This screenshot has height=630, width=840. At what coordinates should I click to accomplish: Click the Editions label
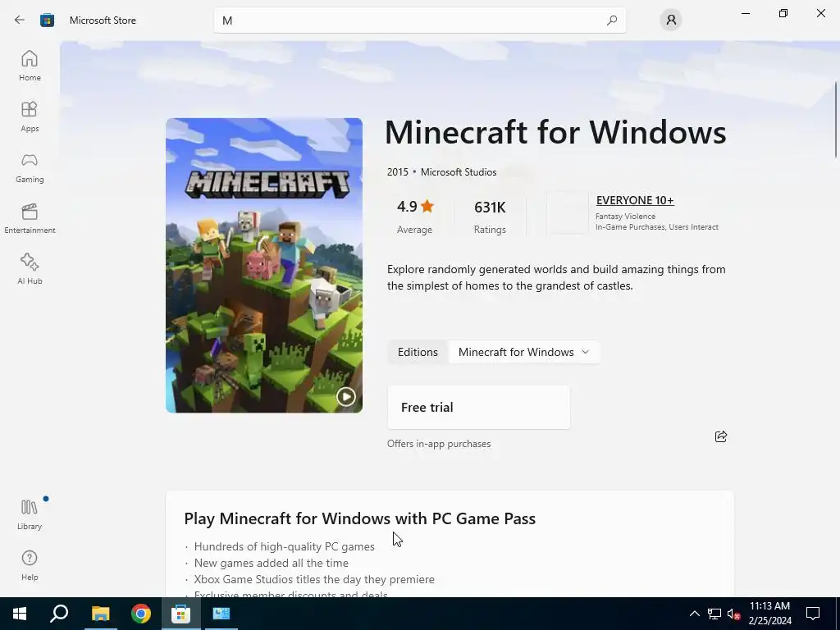pyautogui.click(x=418, y=352)
